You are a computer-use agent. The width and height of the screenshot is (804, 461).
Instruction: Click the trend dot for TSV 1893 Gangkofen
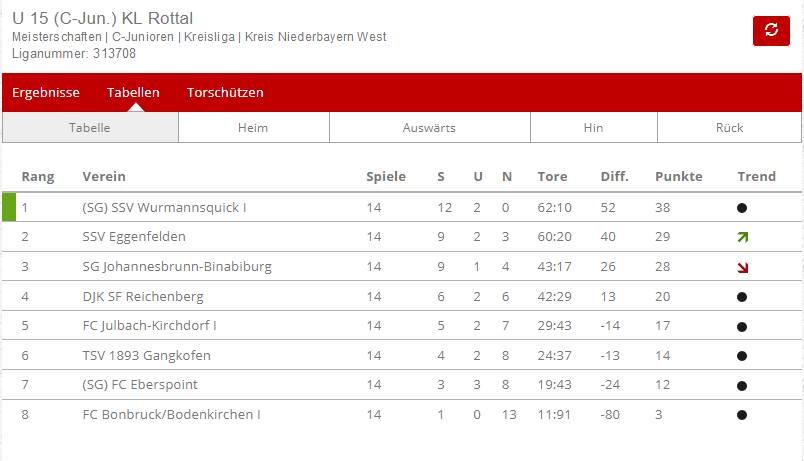coord(741,356)
